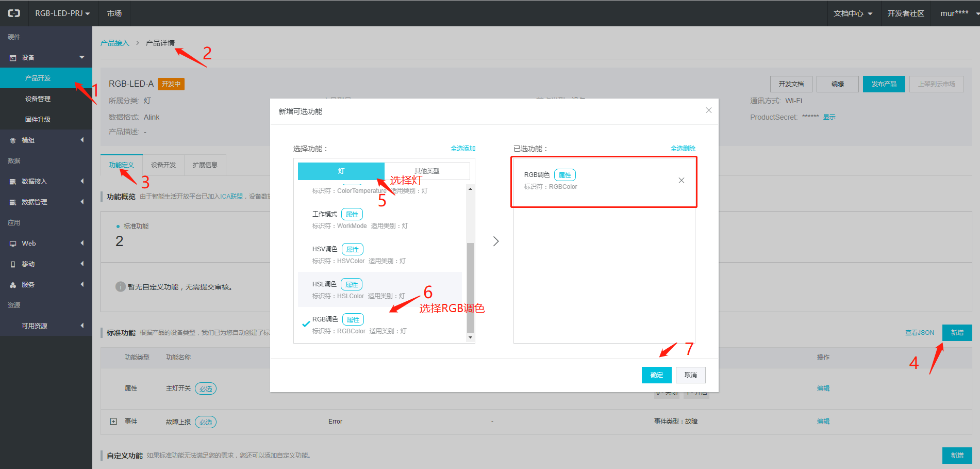The width and height of the screenshot is (980, 469).
Task: Click the right-arrow transfer icon between lists
Action: pyautogui.click(x=495, y=241)
